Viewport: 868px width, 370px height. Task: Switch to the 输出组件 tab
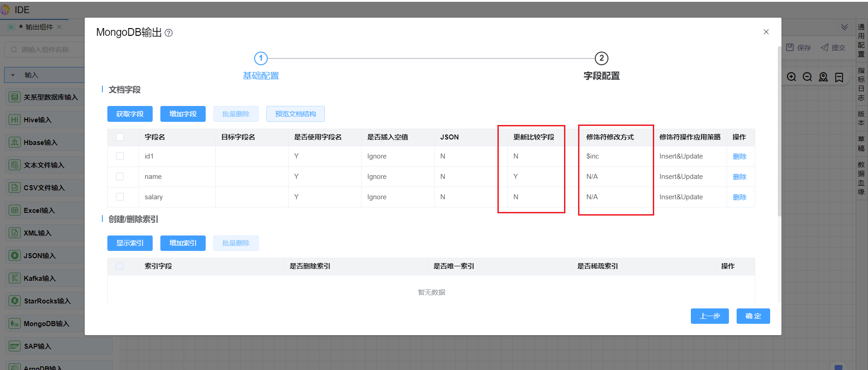(39, 27)
